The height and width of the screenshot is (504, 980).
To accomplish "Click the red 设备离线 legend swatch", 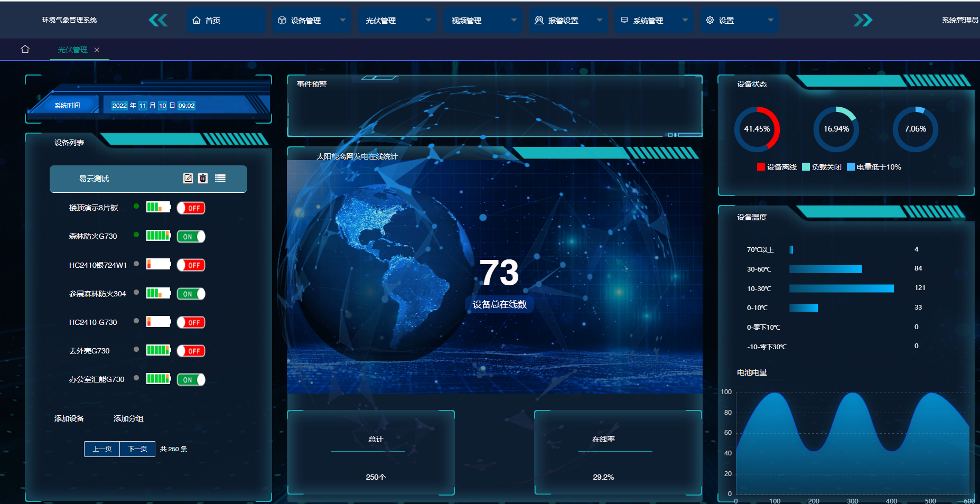I will coord(761,167).
